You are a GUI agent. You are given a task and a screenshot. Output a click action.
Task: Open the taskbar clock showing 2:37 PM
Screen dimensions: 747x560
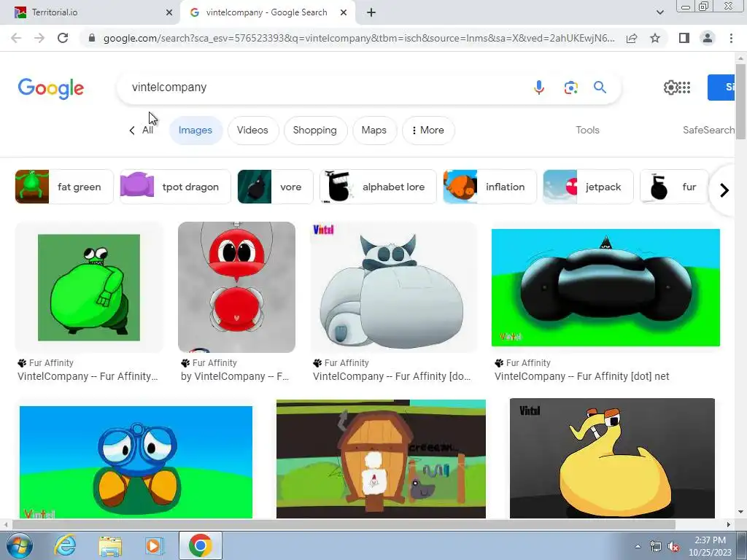[x=710, y=546]
